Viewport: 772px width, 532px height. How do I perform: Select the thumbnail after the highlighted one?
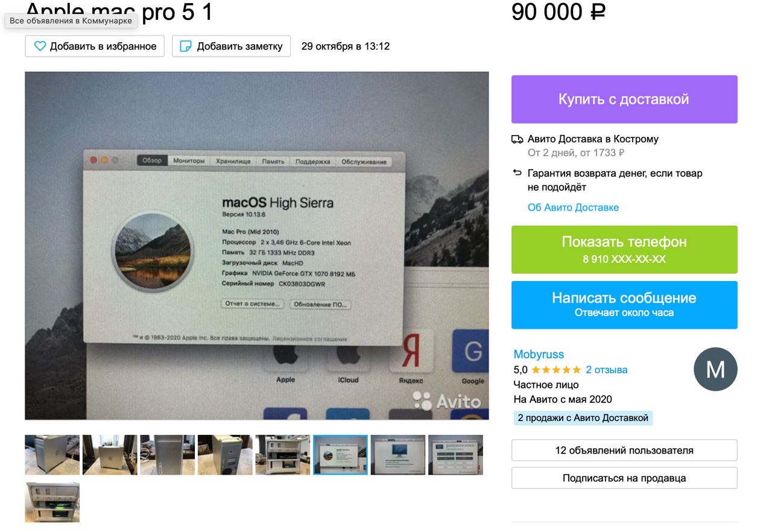(x=398, y=455)
